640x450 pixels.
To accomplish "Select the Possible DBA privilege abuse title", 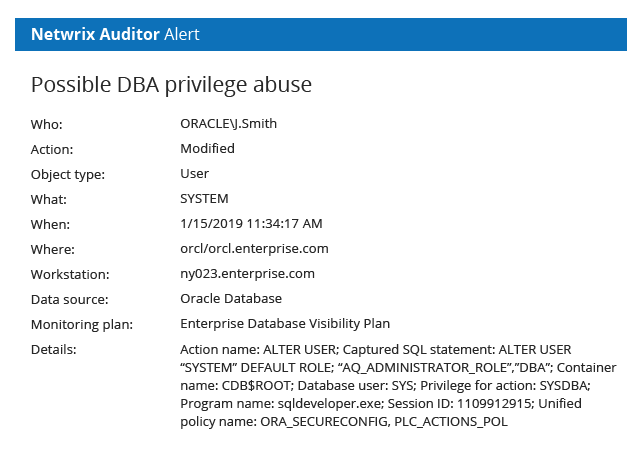I will pyautogui.click(x=171, y=85).
